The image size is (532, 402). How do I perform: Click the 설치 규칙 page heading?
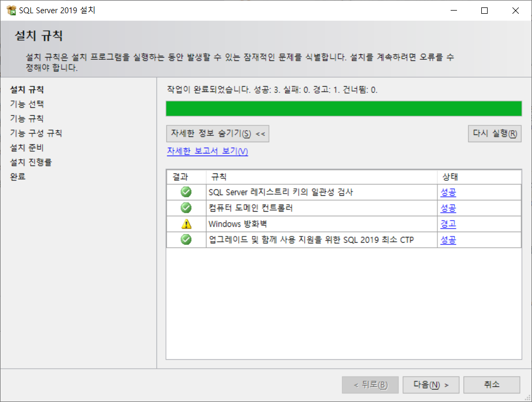pyautogui.click(x=39, y=35)
